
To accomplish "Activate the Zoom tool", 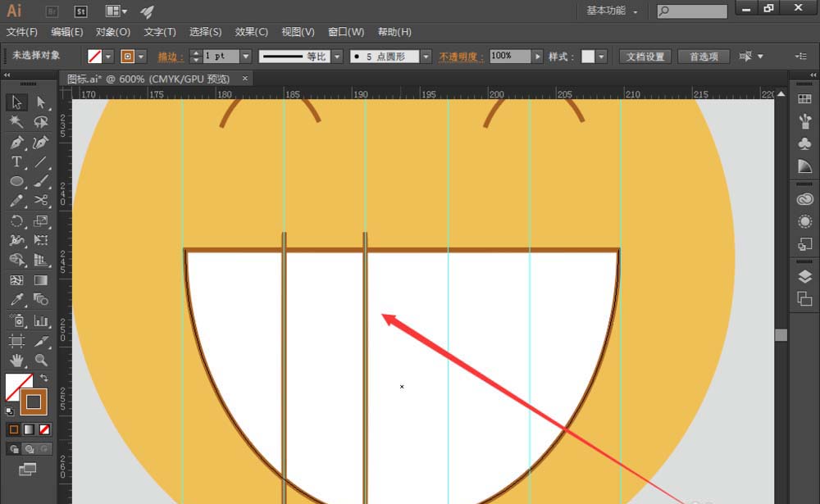I will click(x=41, y=361).
